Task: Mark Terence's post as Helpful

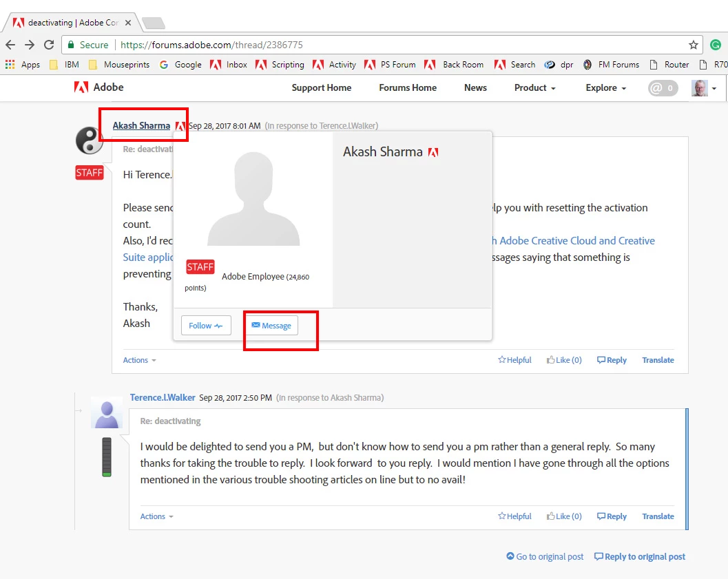Action: point(514,516)
